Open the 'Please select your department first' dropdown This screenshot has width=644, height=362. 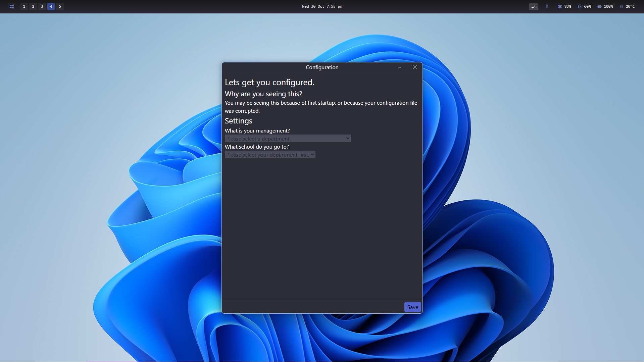270,155
